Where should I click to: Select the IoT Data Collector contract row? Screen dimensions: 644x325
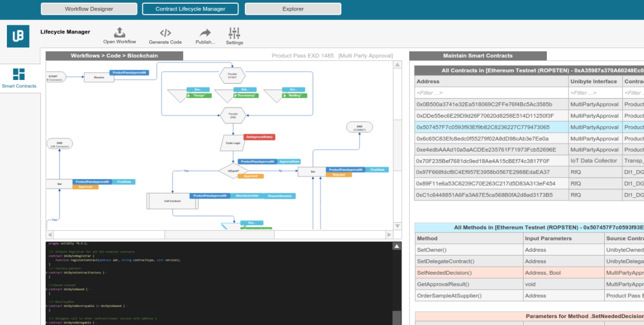click(x=529, y=161)
